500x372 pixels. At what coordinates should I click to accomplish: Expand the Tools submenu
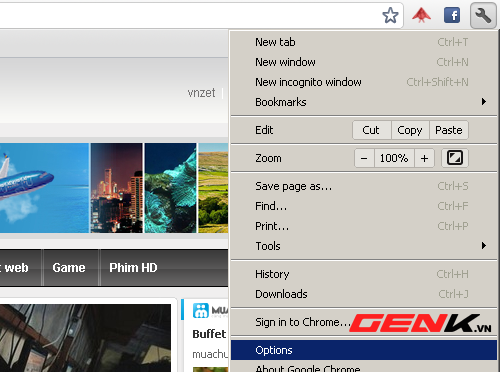[x=364, y=246]
